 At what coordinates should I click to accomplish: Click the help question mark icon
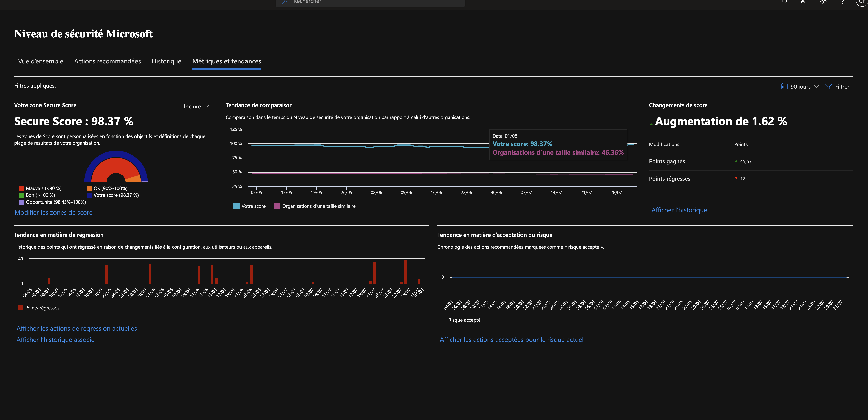tap(843, 1)
